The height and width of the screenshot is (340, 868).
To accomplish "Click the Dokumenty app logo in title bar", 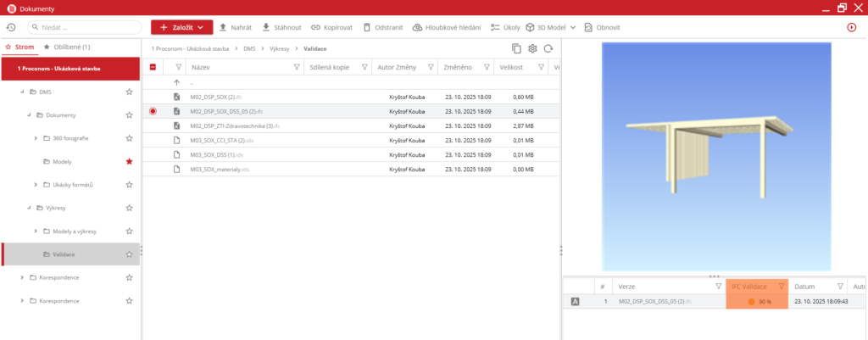I will 10,8.
